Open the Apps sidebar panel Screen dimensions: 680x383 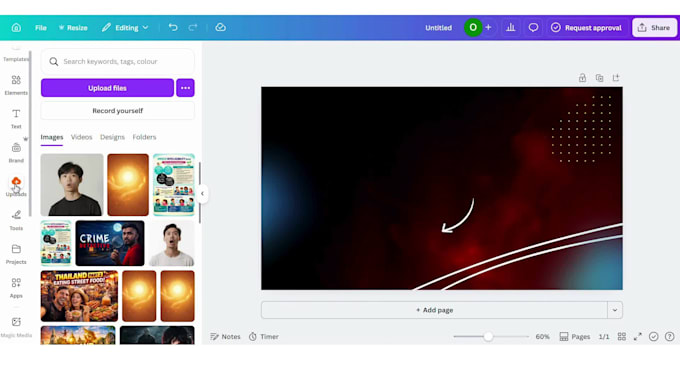(x=16, y=288)
